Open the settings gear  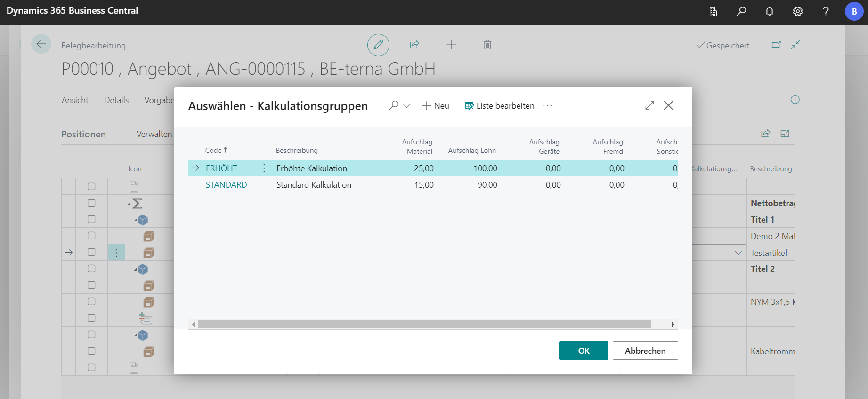[797, 11]
